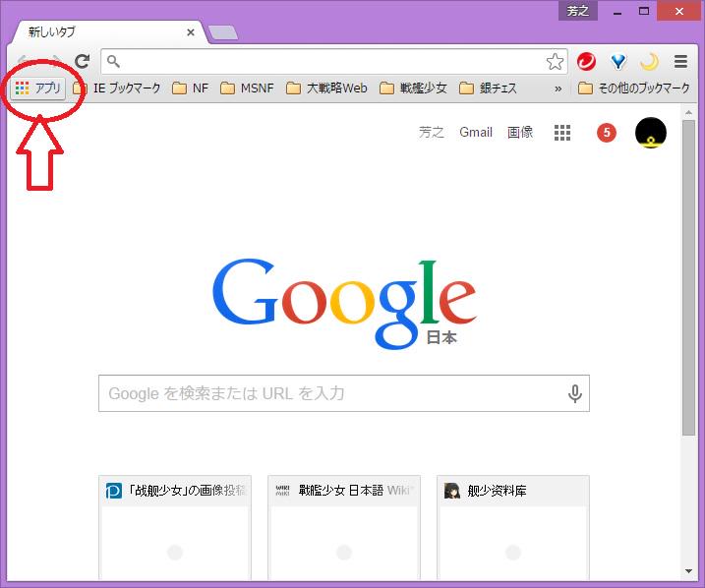Screen dimensions: 705x588
Task: Click the 芳之 user profile button in title bar
Action: (578, 11)
